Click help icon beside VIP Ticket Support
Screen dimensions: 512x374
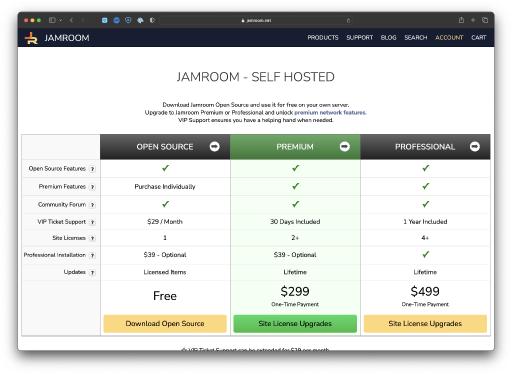(93, 222)
